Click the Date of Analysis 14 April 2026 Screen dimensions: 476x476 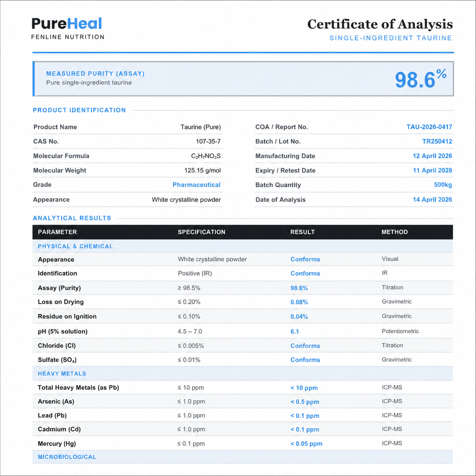coord(432,200)
